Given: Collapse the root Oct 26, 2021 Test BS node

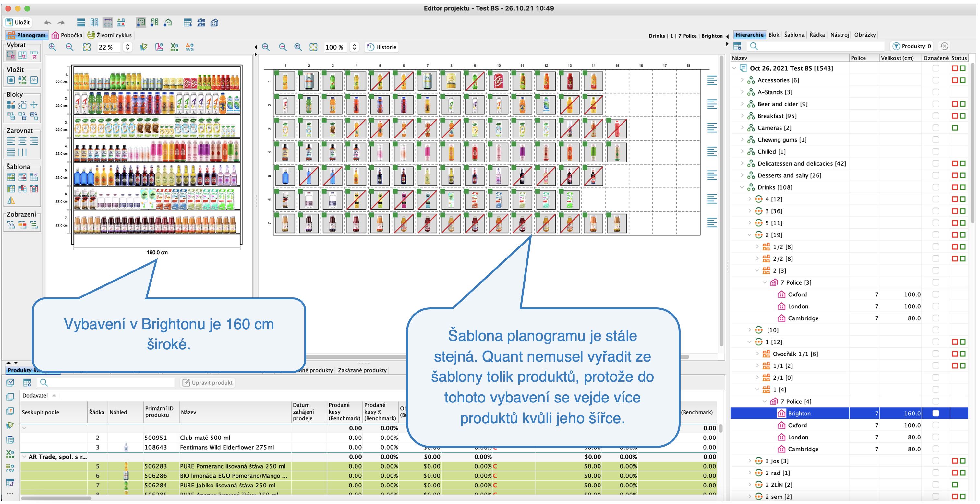Looking at the screenshot, I should (x=734, y=68).
